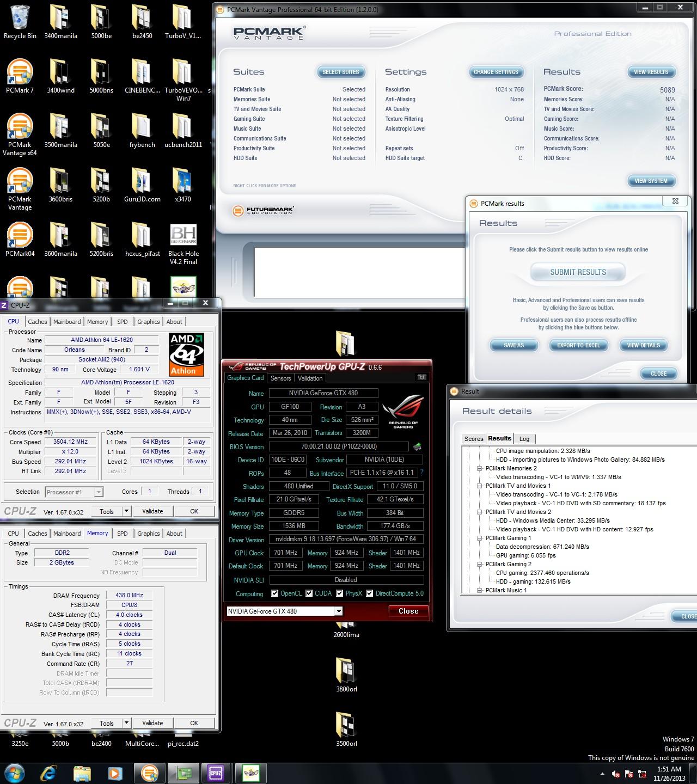
Task: Click the Core Speed field showing 3504.12 MHz
Action: pyautogui.click(x=70, y=442)
